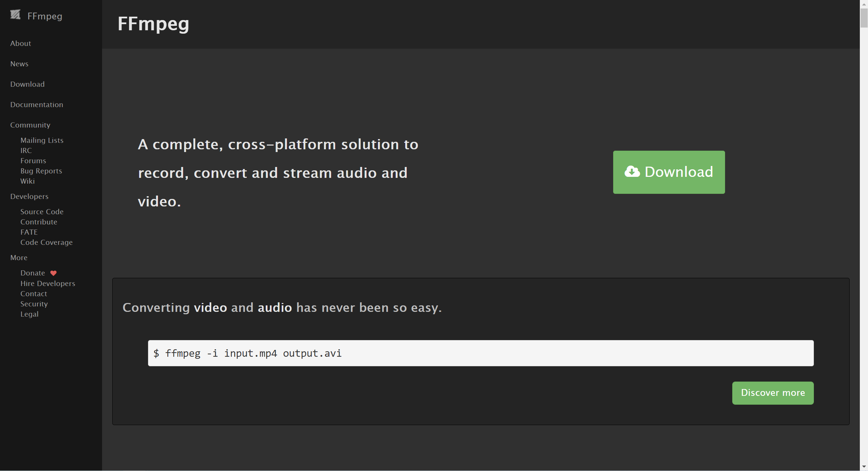Viewport: 868px width, 471px height.
Task: Open the News section
Action: tap(19, 64)
